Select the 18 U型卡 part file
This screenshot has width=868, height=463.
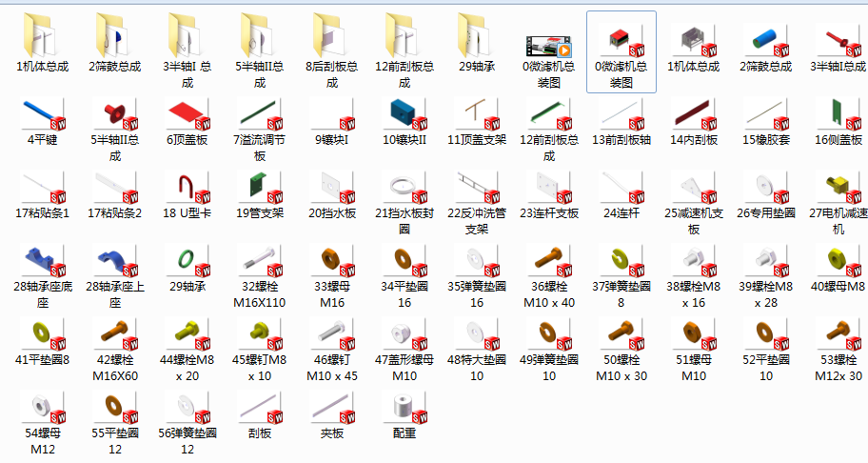(x=187, y=195)
